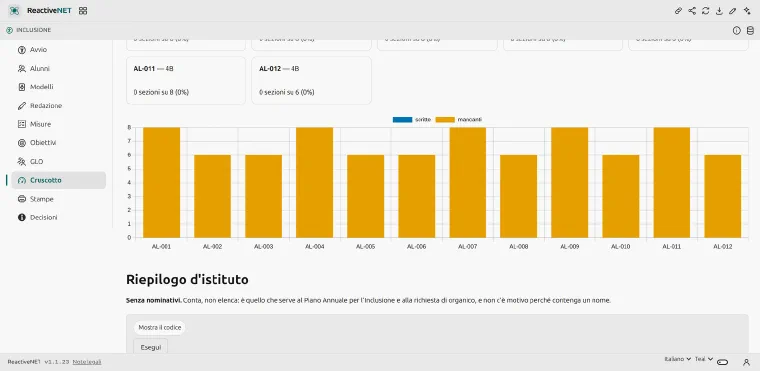This screenshot has height=371, width=760.
Task: Navigate to Redazione
Action: pos(59,106)
